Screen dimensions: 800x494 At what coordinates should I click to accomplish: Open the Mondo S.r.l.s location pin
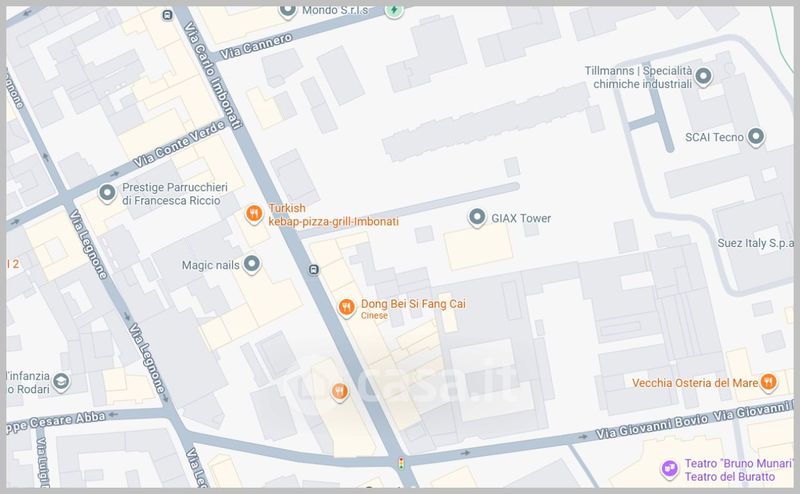288,10
